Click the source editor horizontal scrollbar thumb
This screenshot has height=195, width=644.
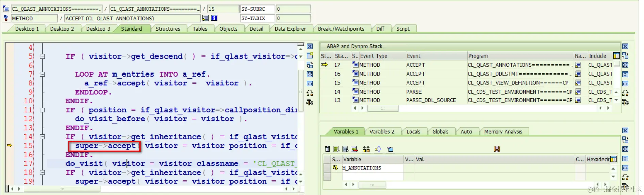(x=62, y=188)
